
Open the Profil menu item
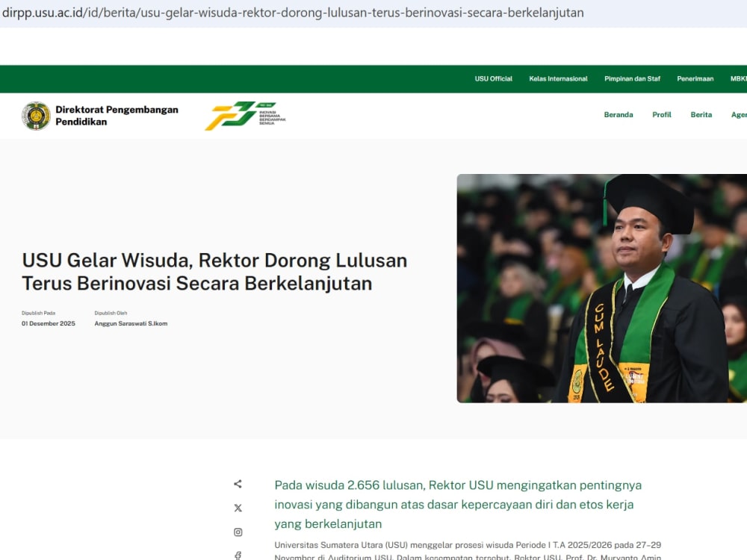click(662, 115)
